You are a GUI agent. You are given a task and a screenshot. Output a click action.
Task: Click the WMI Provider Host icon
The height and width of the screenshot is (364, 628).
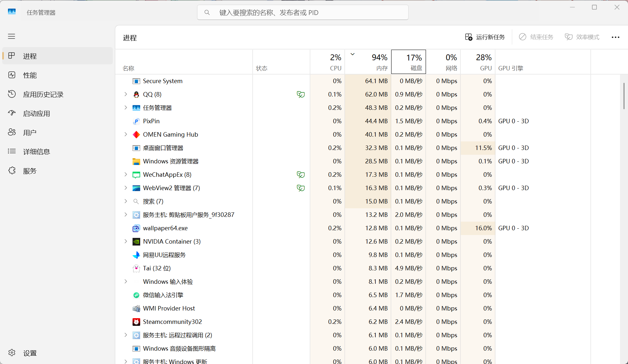[136, 309]
